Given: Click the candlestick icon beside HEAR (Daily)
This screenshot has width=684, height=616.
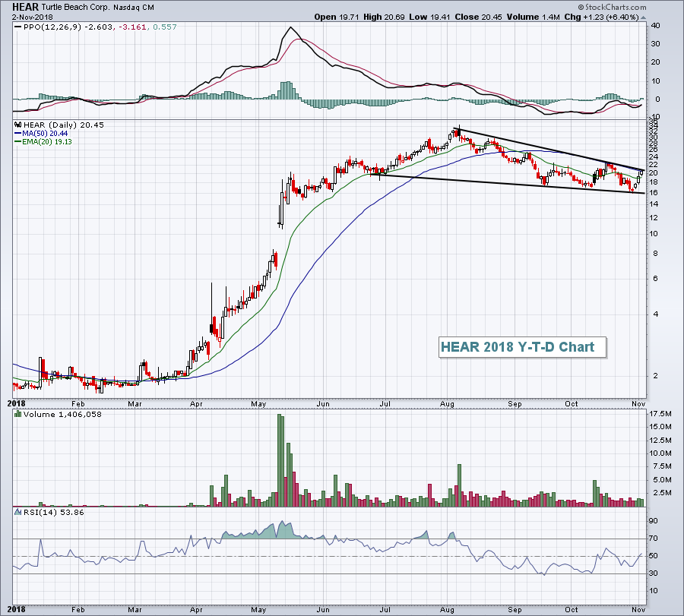Looking at the screenshot, I should 18,125.
